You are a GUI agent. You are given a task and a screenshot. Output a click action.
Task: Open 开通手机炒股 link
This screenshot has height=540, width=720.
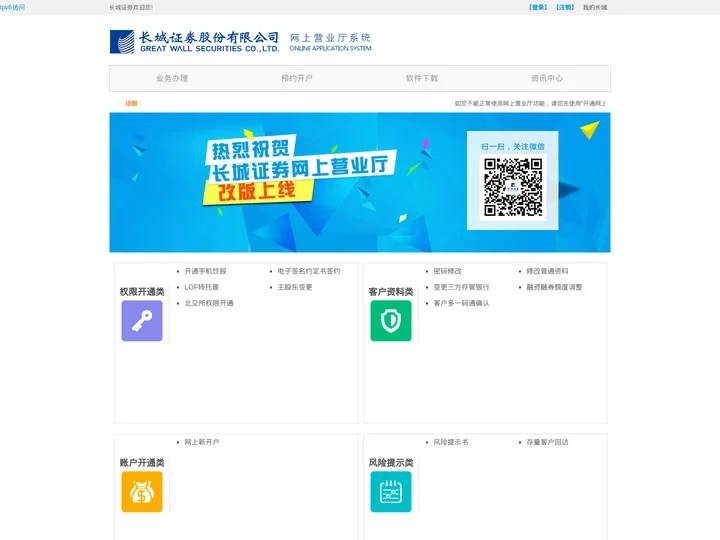[x=205, y=271]
